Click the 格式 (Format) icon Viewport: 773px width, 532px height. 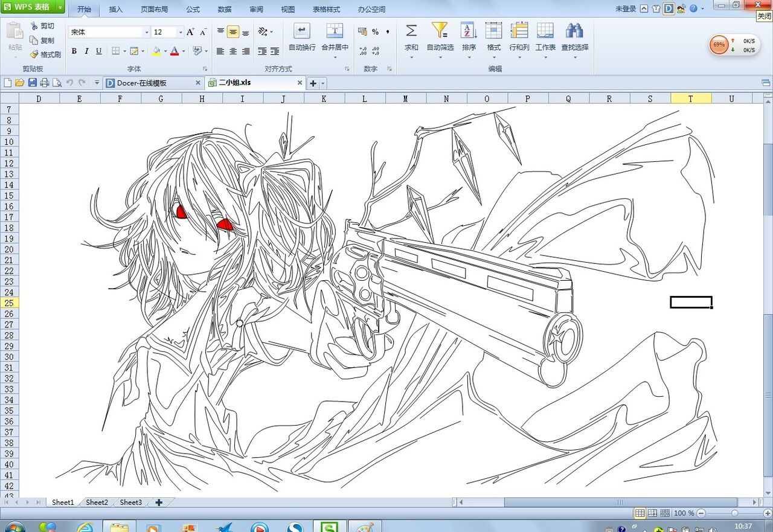494,31
